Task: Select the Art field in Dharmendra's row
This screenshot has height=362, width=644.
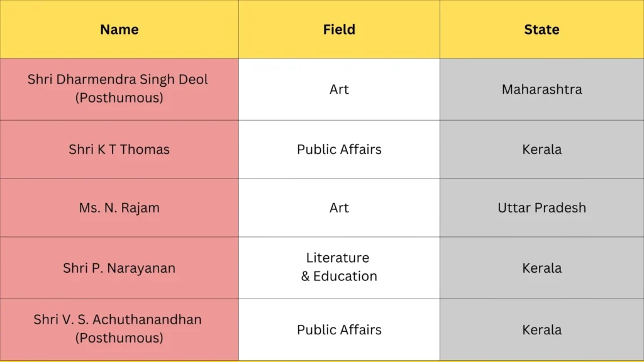Action: (x=339, y=89)
